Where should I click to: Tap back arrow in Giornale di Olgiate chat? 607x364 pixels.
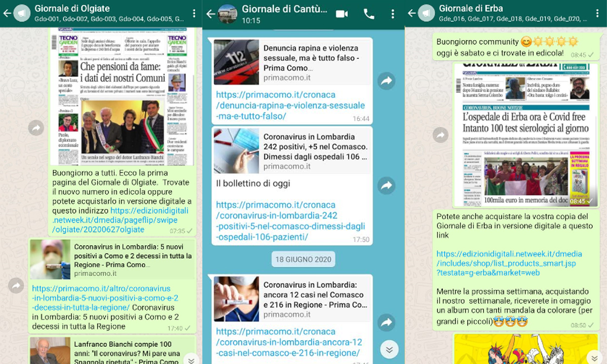coord(7,14)
